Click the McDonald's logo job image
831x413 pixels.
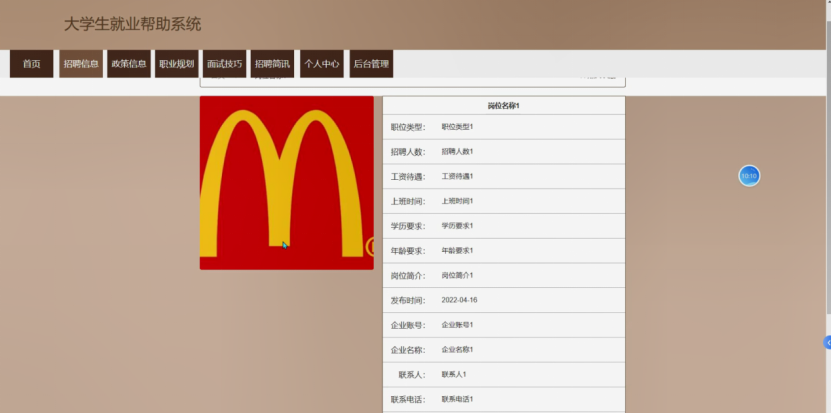pyautogui.click(x=287, y=183)
